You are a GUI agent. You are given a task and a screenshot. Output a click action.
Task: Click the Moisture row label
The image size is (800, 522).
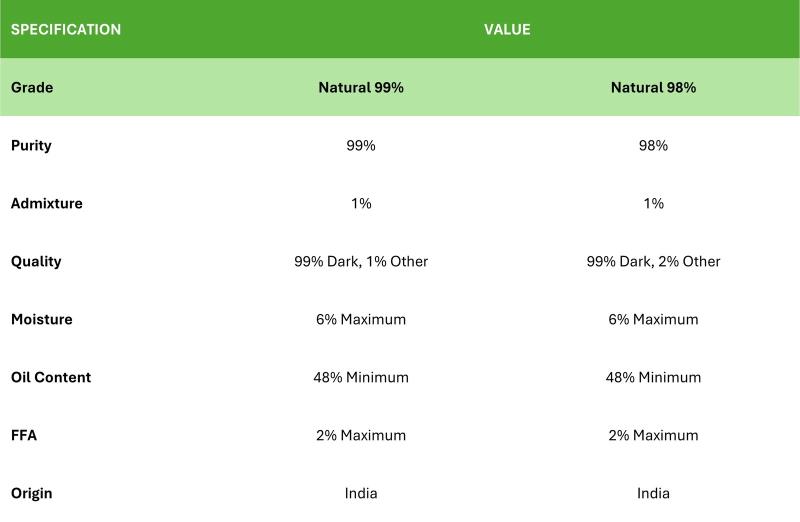click(x=41, y=319)
